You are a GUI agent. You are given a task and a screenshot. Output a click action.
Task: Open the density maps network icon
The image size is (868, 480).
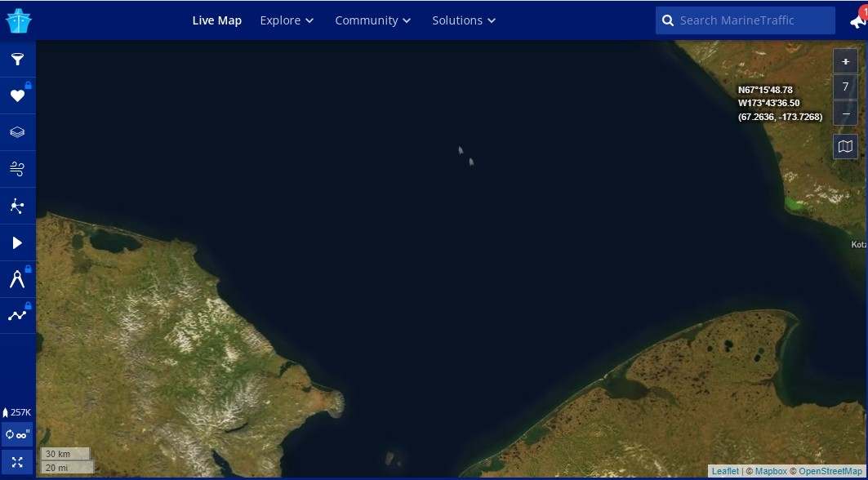(x=17, y=206)
